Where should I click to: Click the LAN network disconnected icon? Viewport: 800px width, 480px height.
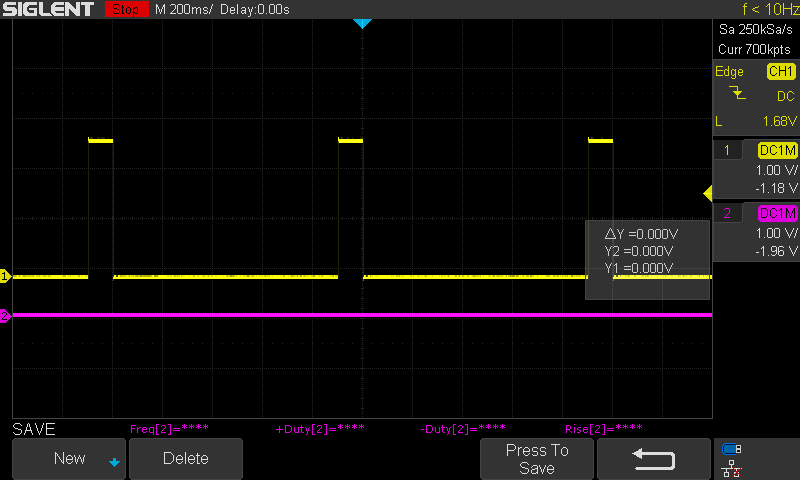(732, 468)
